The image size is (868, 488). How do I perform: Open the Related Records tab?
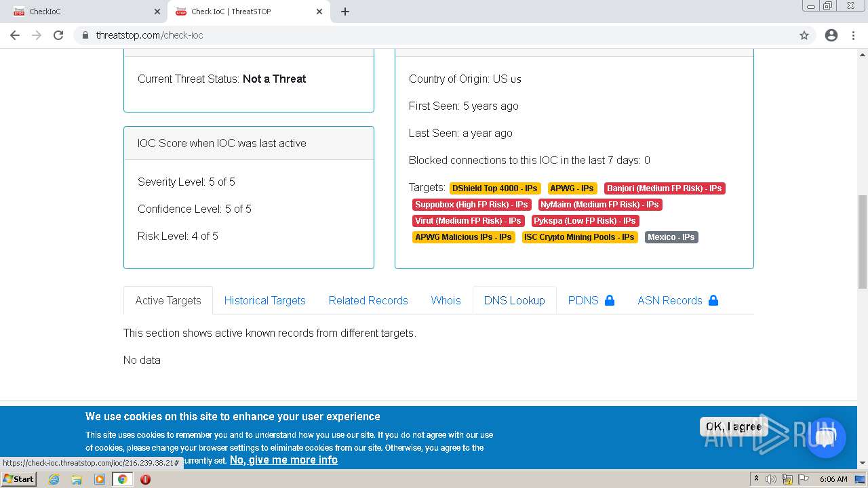pyautogui.click(x=368, y=300)
